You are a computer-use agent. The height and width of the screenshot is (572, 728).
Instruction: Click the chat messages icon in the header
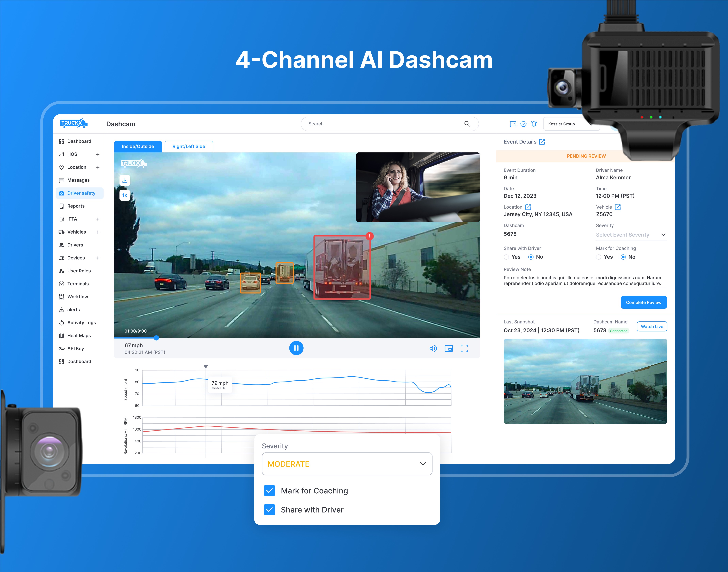513,124
